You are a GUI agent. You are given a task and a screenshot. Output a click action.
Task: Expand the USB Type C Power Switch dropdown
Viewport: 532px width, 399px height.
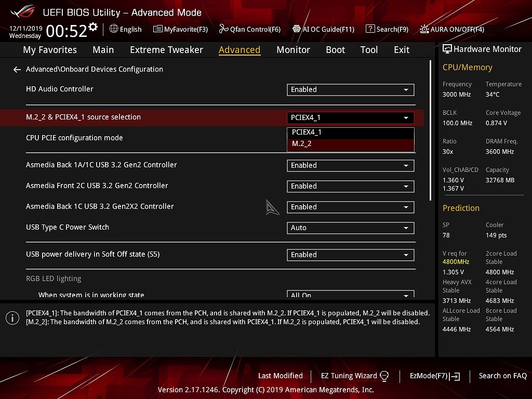[350, 228]
